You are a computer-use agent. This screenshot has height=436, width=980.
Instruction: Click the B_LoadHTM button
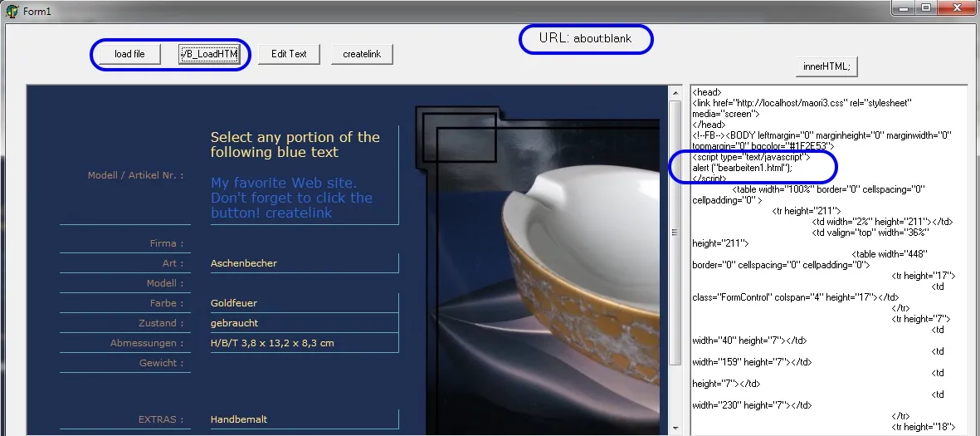pyautogui.click(x=209, y=54)
